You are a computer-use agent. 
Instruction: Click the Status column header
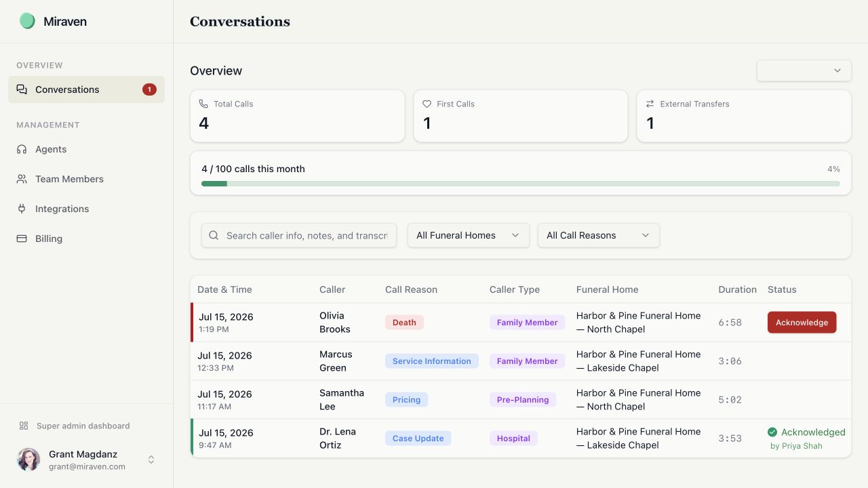(782, 289)
